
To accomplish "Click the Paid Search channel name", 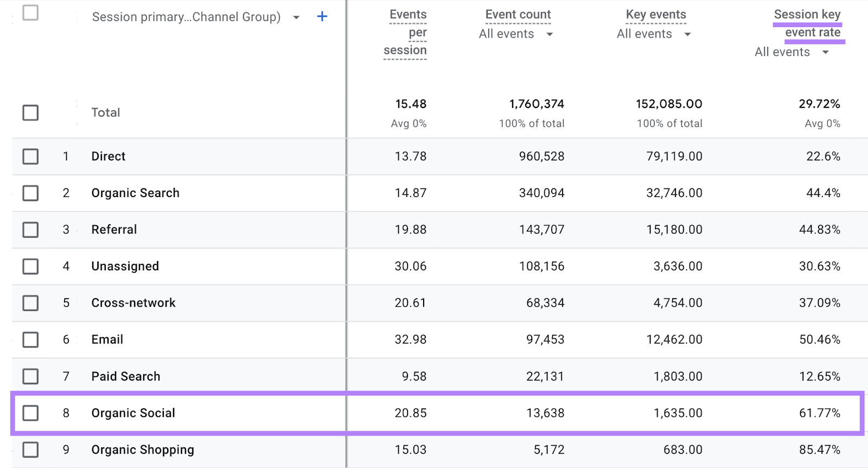I will click(x=126, y=376).
